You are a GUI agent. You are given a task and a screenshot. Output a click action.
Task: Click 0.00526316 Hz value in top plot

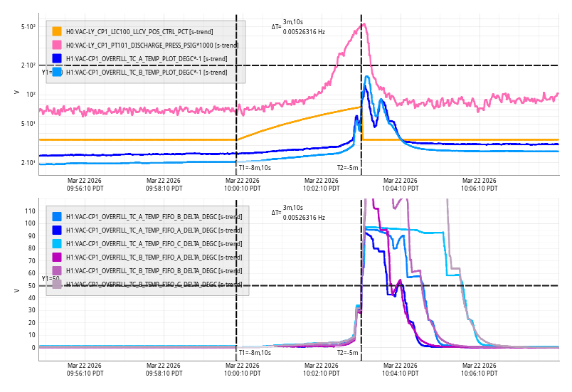(304, 32)
